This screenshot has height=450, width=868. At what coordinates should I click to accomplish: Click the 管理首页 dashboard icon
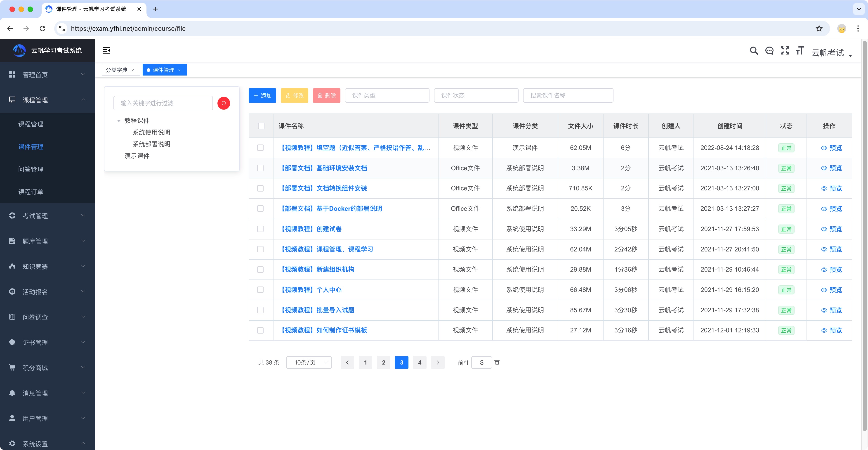[12, 74]
